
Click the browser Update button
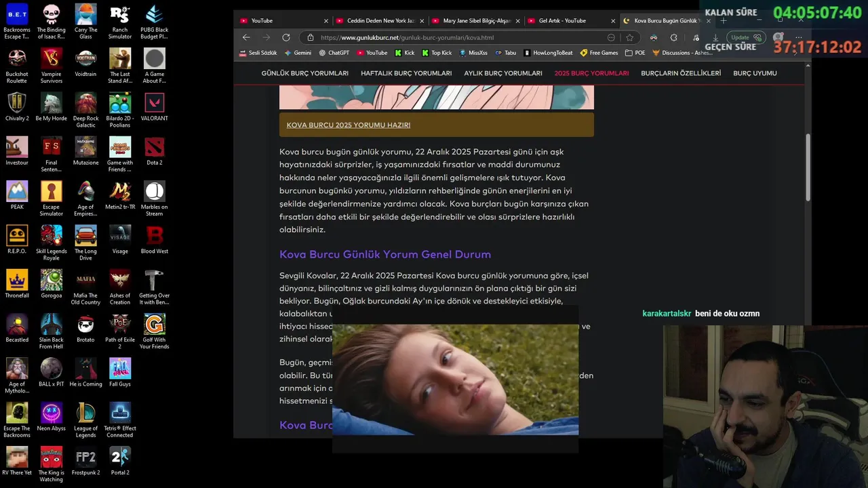(747, 37)
